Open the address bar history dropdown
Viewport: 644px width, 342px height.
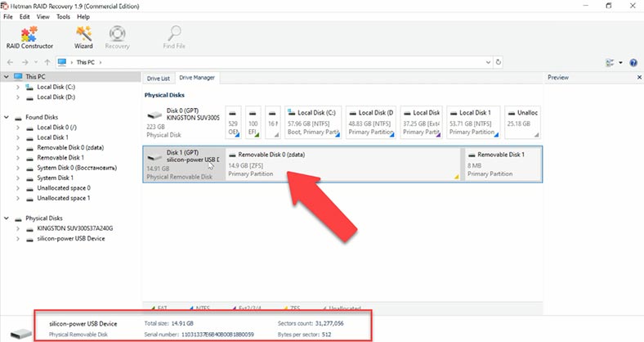tap(488, 62)
